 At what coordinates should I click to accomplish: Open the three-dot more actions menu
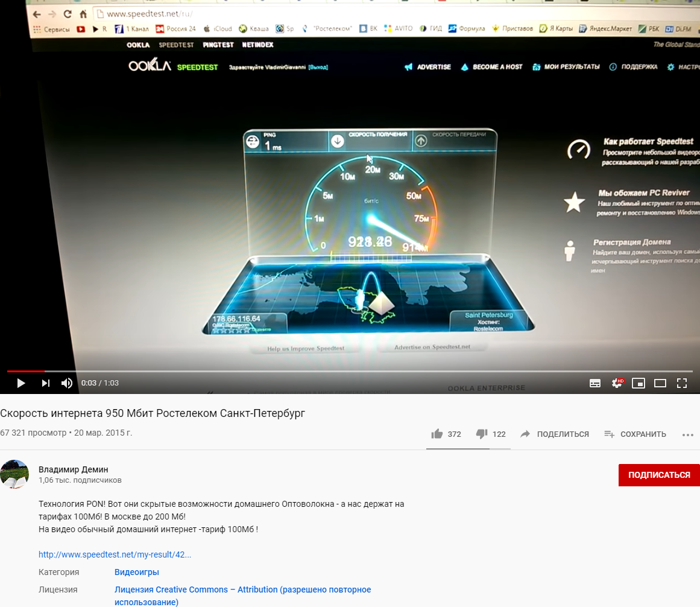pyautogui.click(x=689, y=434)
